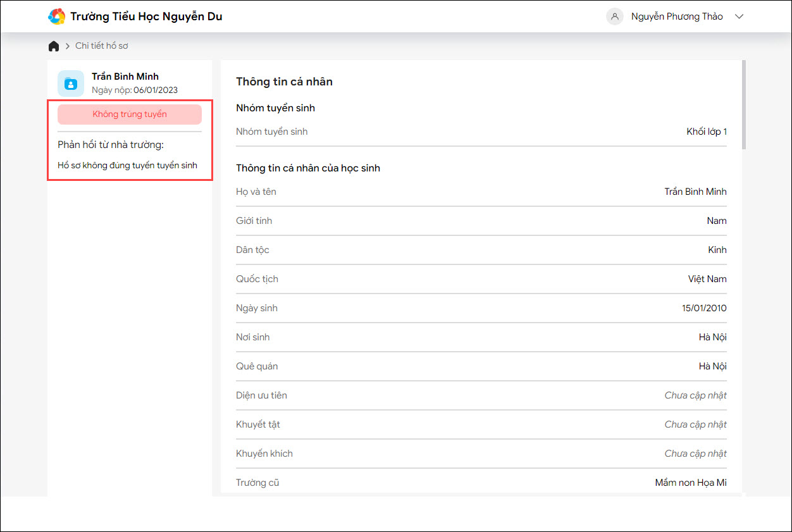Image resolution: width=792 pixels, height=532 pixels.
Task: Click the 'Giới tính' row value Nam
Action: [717, 221]
